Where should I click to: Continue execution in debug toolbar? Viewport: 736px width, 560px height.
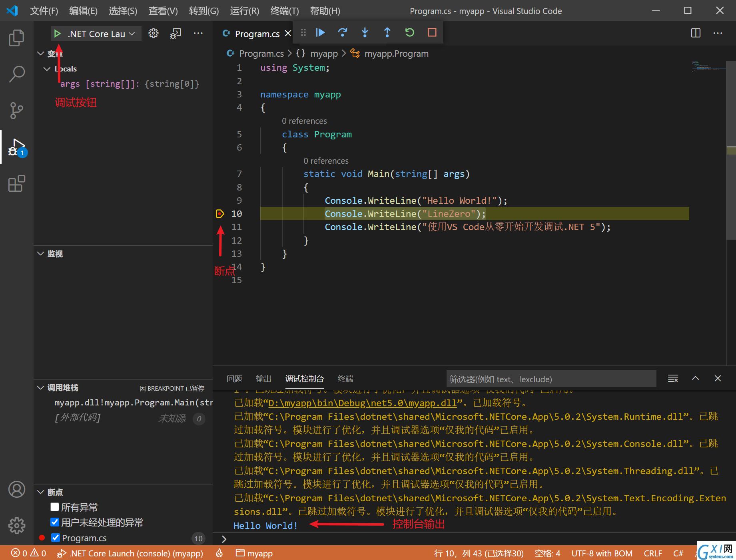coord(321,32)
